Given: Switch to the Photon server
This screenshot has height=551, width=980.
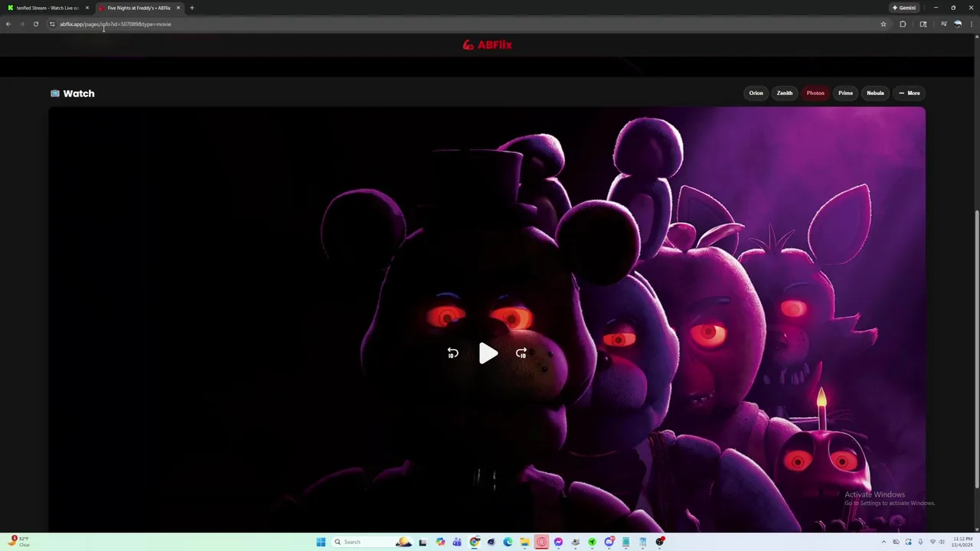Looking at the screenshot, I should (x=815, y=93).
